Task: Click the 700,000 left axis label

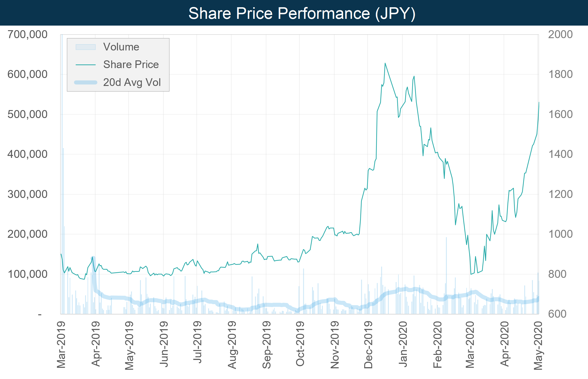Action: [27, 35]
